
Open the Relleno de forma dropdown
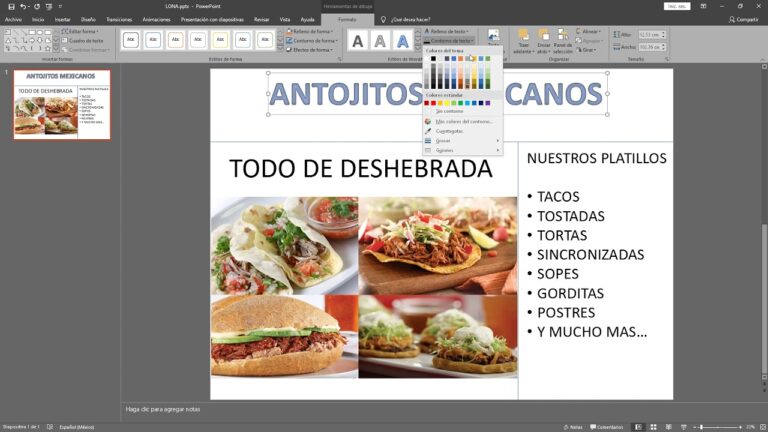pos(310,31)
